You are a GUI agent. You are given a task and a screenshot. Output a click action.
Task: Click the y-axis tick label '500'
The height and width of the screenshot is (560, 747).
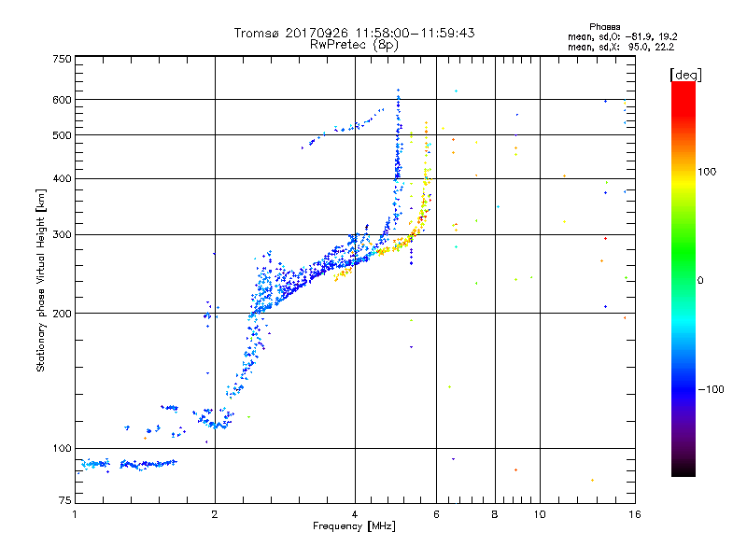pyautogui.click(x=62, y=135)
